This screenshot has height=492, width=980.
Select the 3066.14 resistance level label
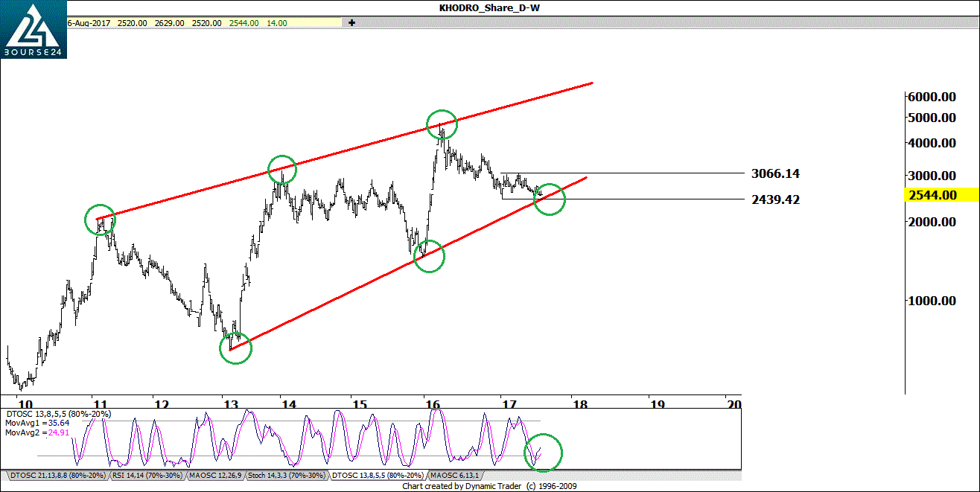(x=776, y=173)
